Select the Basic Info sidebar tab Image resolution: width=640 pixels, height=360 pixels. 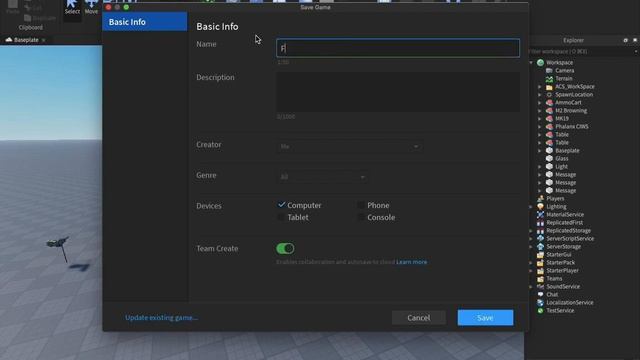point(144,22)
